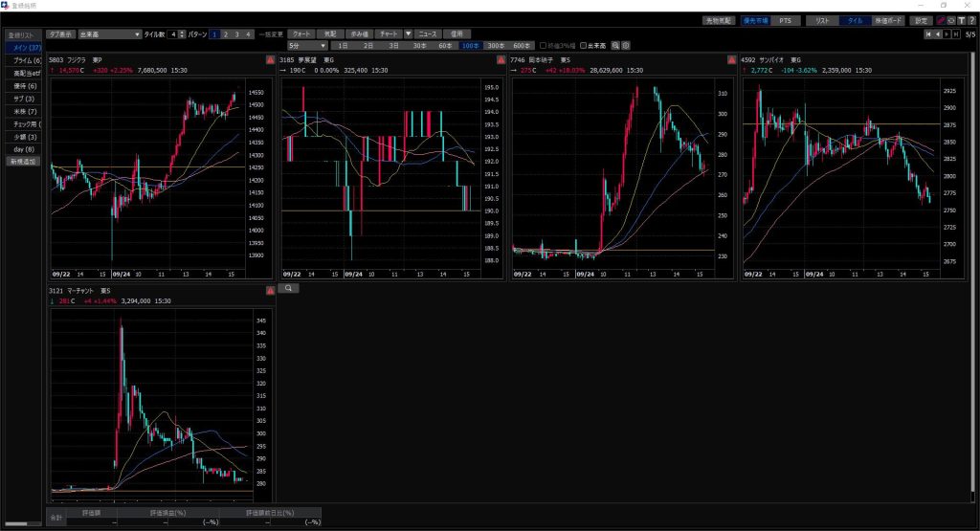
Task: Click the T text icon at top right
Action: (x=961, y=20)
